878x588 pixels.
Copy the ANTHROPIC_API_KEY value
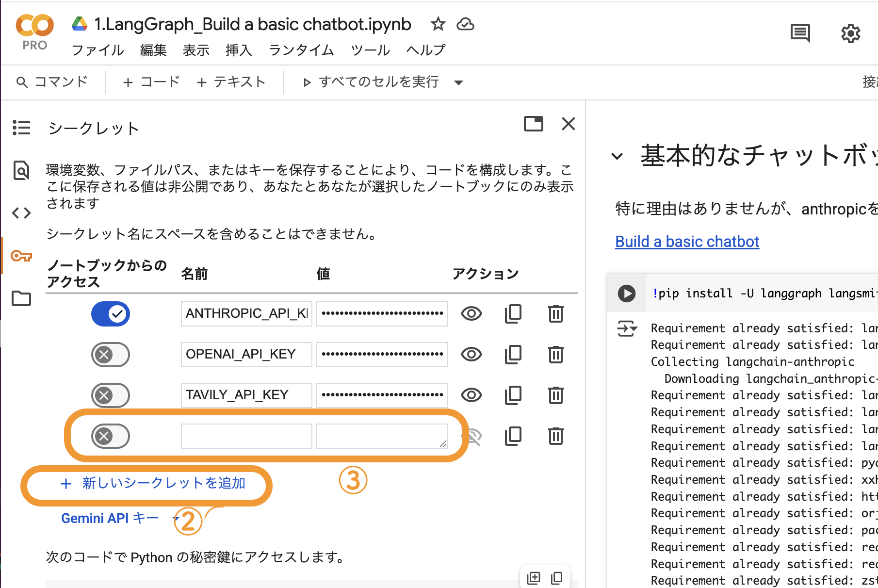coord(513,314)
